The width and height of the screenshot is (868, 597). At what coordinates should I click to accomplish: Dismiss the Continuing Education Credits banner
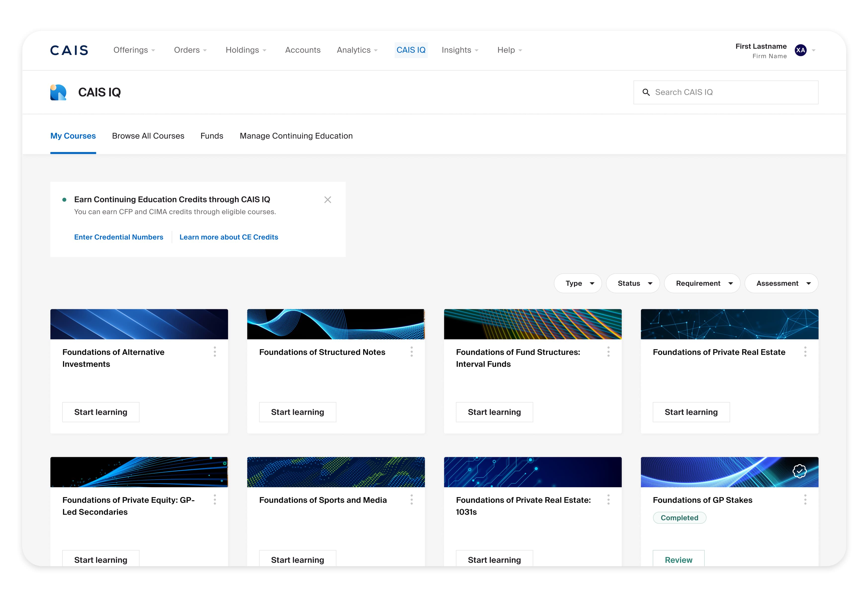click(x=327, y=200)
